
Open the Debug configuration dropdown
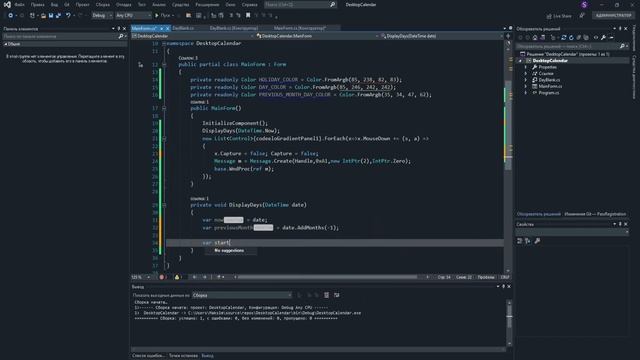(102, 16)
